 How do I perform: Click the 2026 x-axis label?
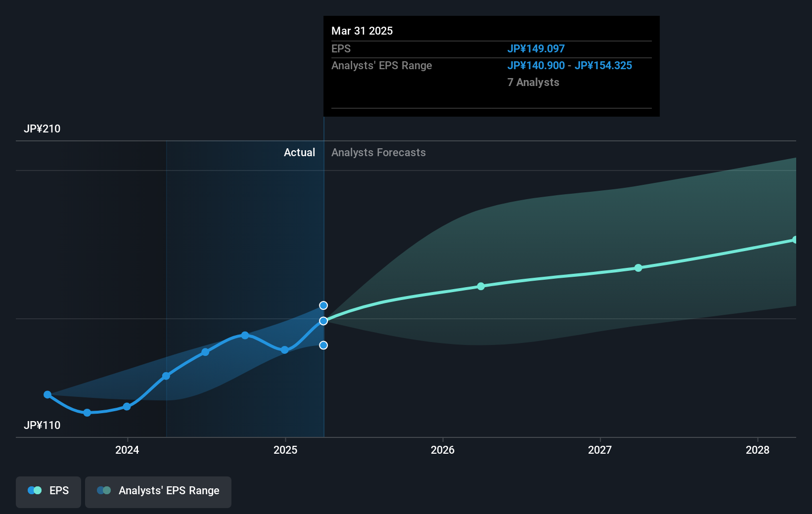click(443, 450)
